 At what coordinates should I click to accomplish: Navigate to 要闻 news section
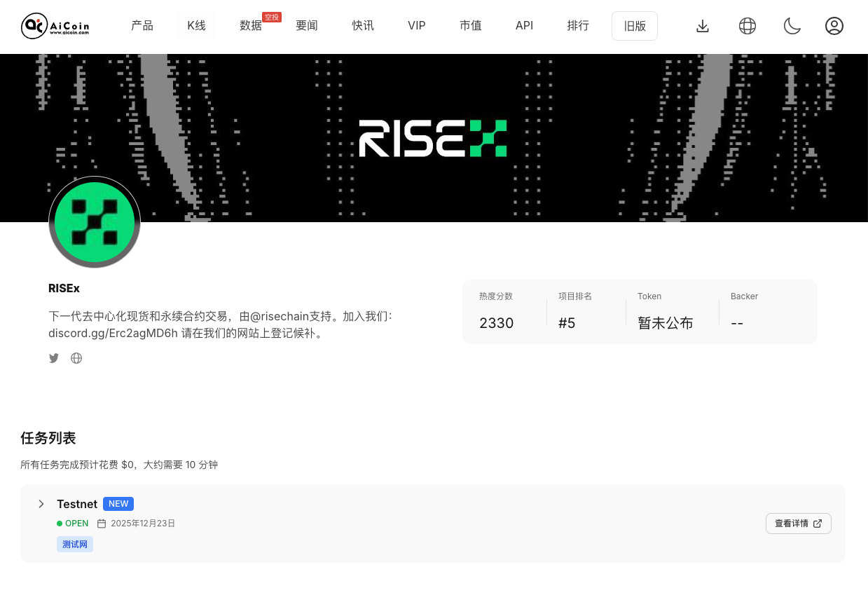[x=307, y=26]
